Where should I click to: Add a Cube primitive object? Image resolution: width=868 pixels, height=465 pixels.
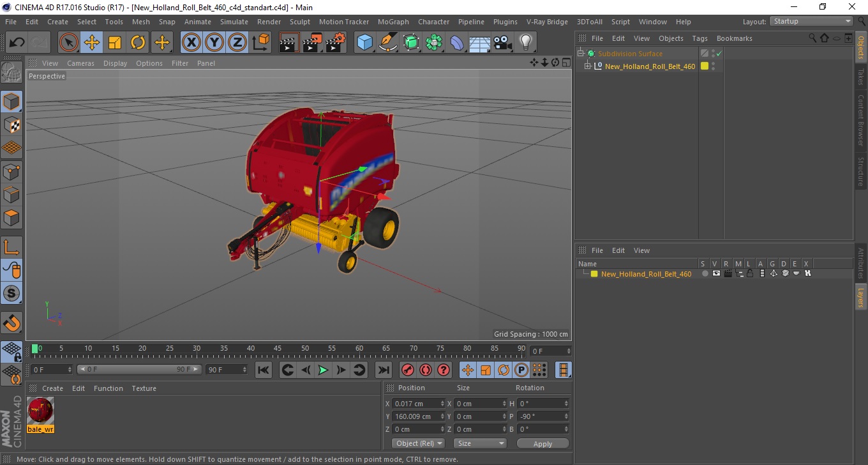(365, 43)
